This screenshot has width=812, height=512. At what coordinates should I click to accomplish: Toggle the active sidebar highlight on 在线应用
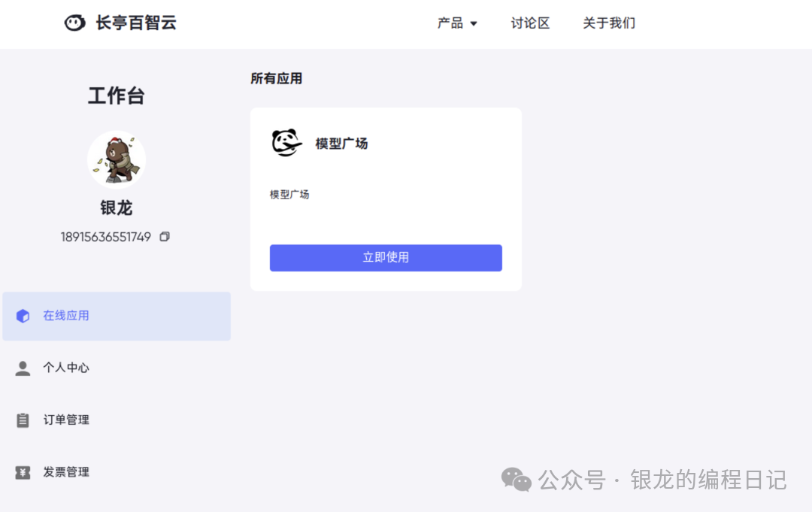click(x=117, y=316)
